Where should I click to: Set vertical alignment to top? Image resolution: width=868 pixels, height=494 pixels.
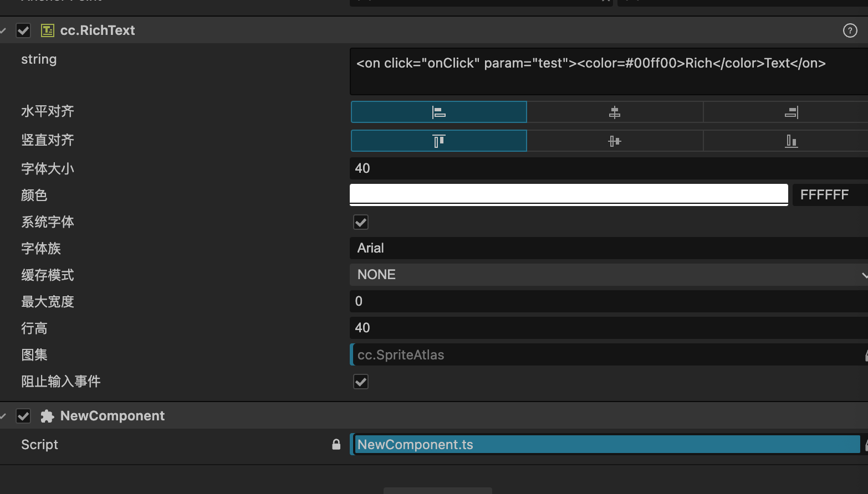(438, 141)
